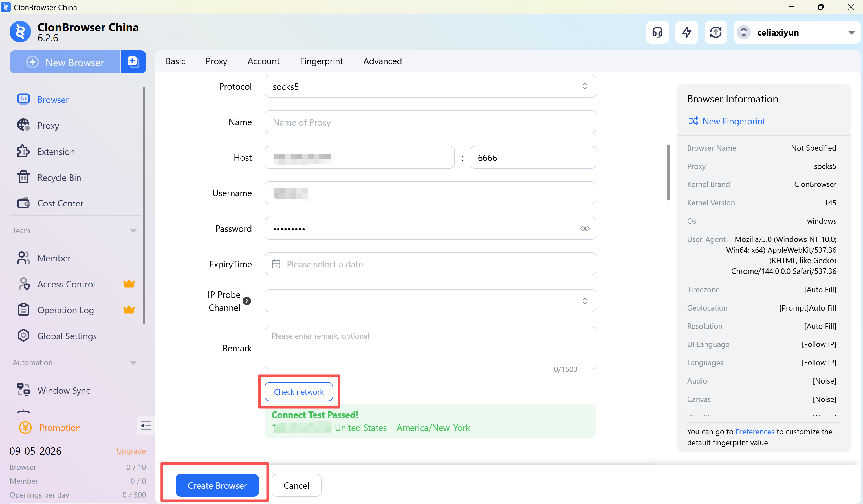Click the ExpiryTime date field
Image resolution: width=863 pixels, height=504 pixels.
(430, 264)
